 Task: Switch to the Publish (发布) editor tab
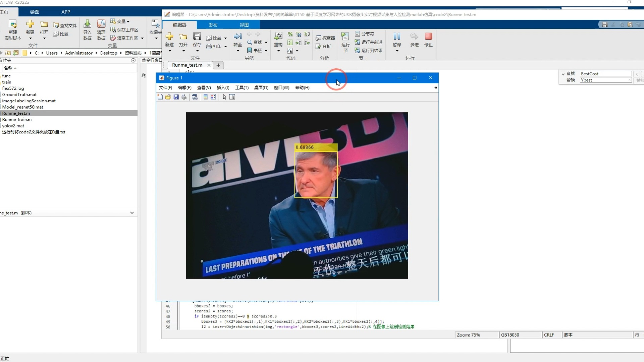(x=213, y=25)
